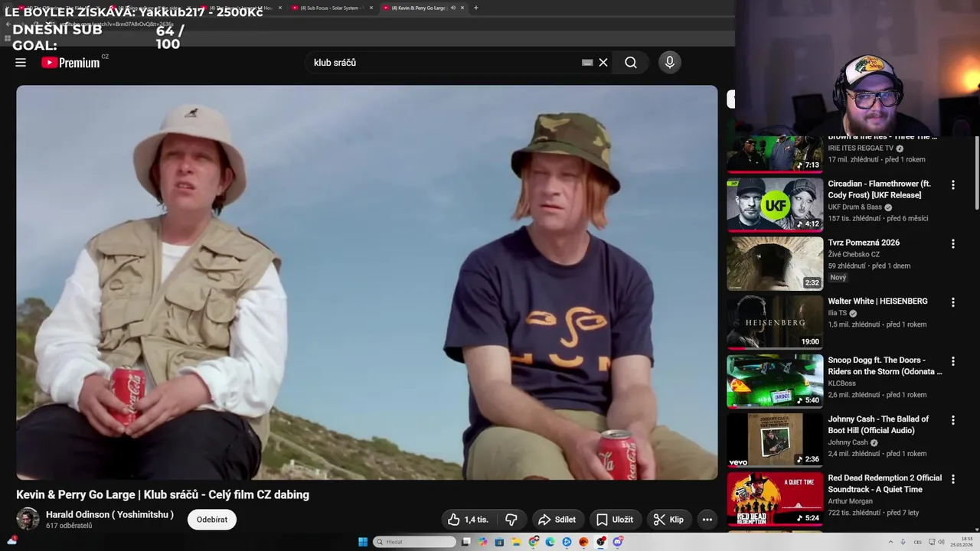The image size is (980, 551).
Task: Click the magnifier search button
Action: tap(631, 63)
